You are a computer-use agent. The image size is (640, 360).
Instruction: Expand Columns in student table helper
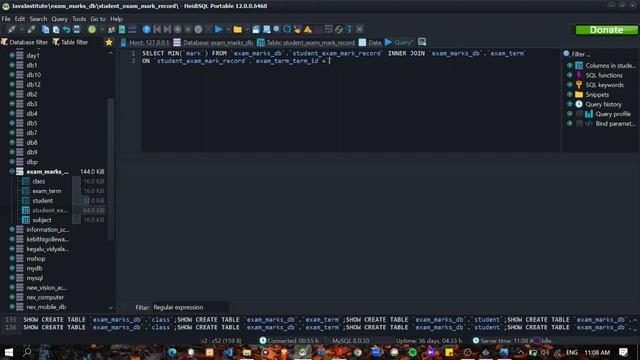click(569, 65)
